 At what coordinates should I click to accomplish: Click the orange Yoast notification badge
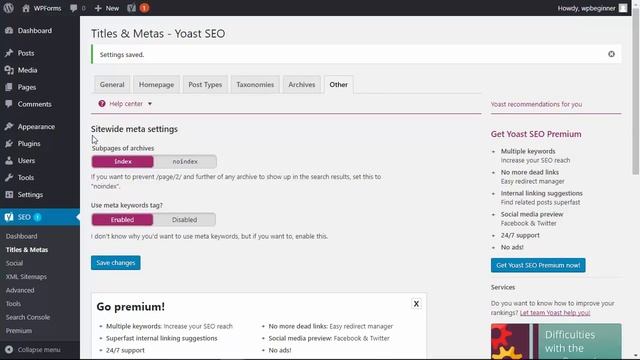pos(144,8)
